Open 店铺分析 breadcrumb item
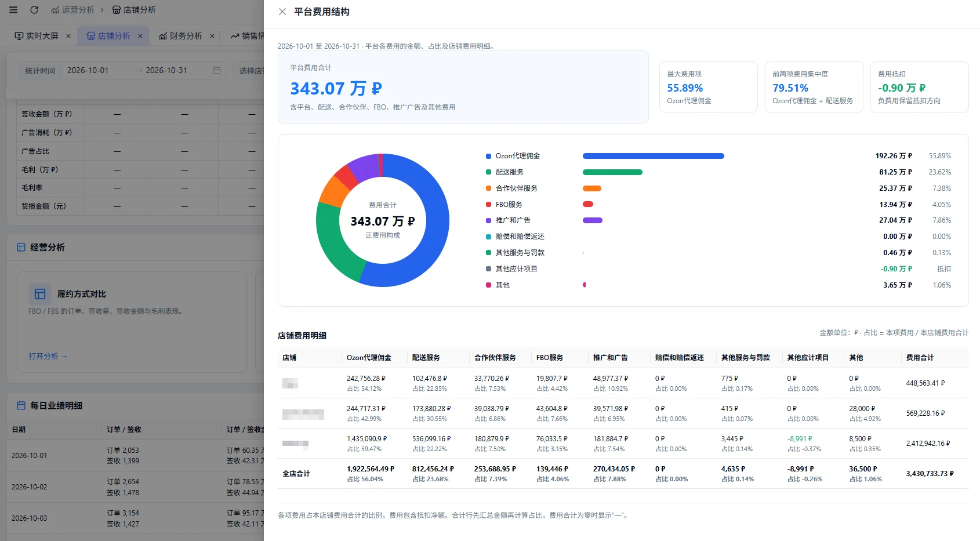Viewport: 980px width, 541px height. click(x=134, y=10)
